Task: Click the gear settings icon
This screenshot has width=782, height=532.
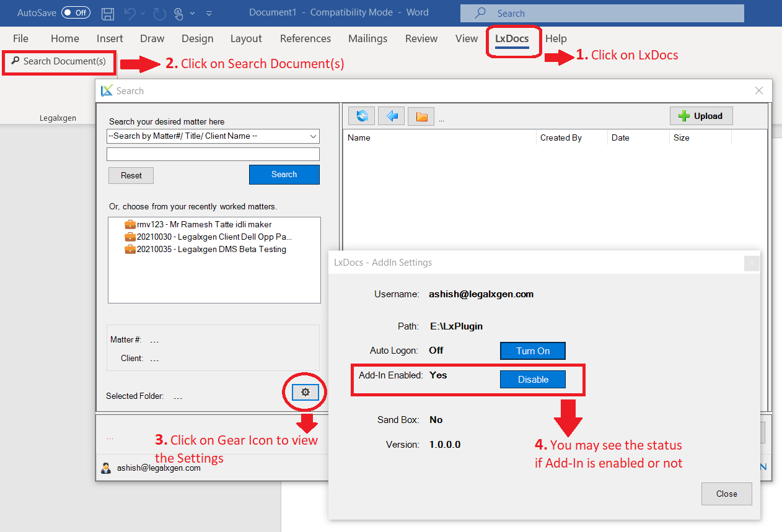Action: (x=305, y=392)
